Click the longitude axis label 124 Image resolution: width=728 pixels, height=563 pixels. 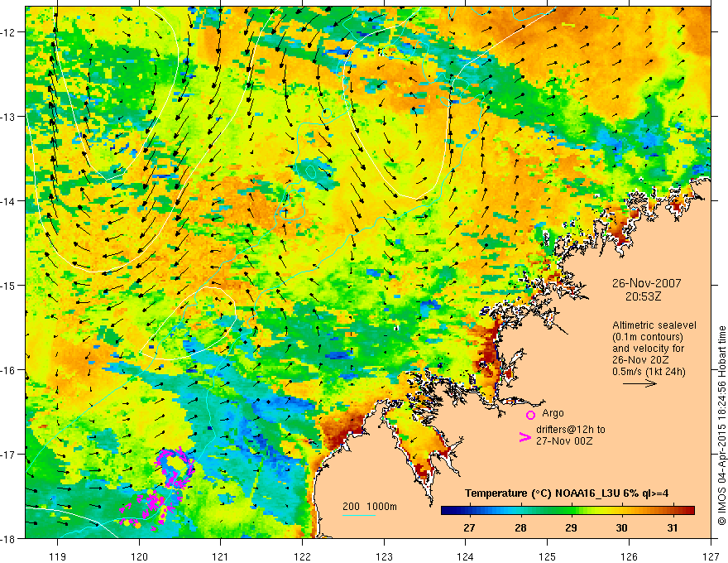(466, 556)
